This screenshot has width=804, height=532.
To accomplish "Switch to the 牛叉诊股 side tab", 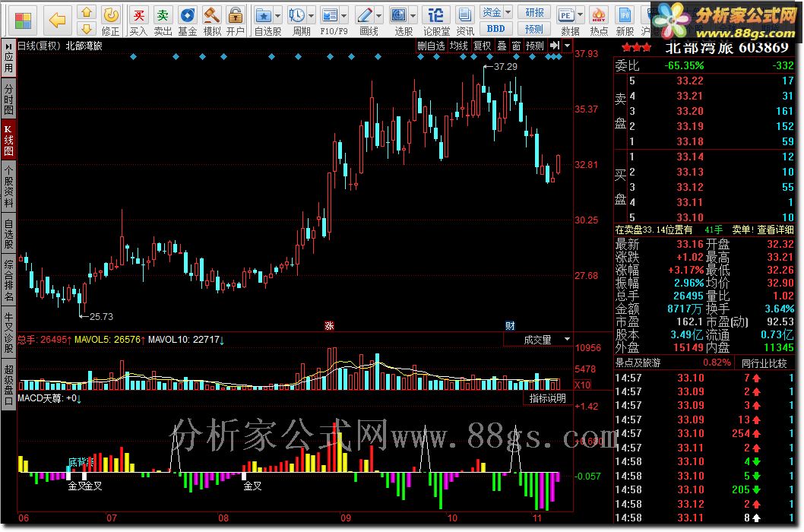I will [x=8, y=332].
